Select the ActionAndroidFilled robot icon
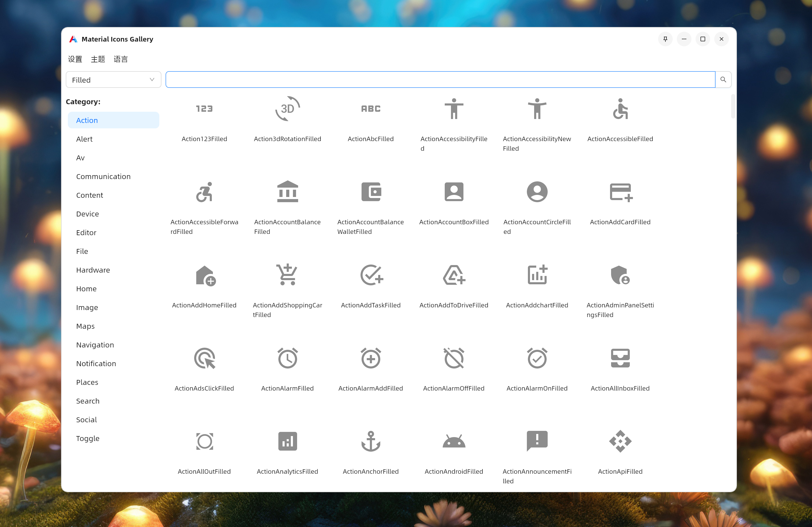 [x=454, y=441]
